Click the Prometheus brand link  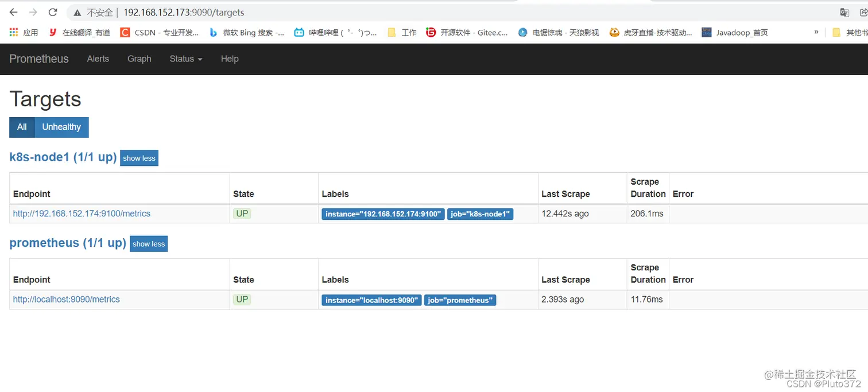[39, 59]
